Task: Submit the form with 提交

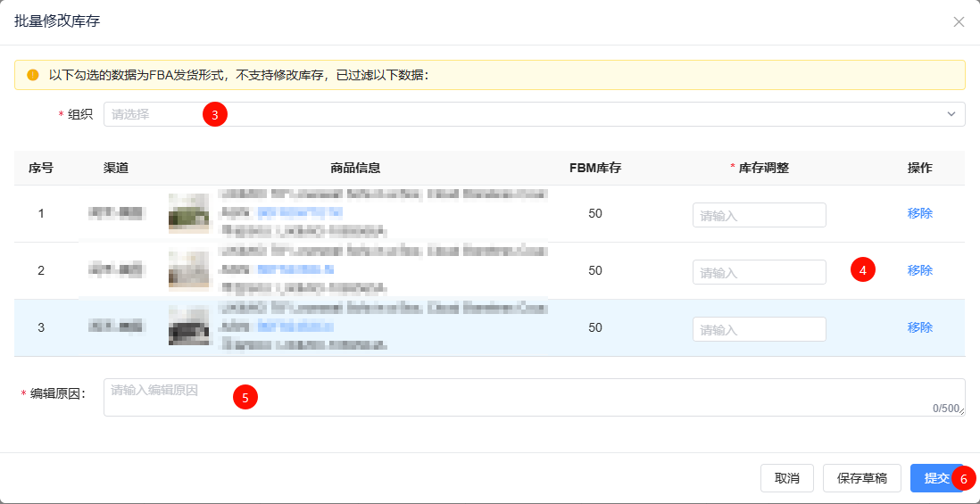Action: click(935, 478)
